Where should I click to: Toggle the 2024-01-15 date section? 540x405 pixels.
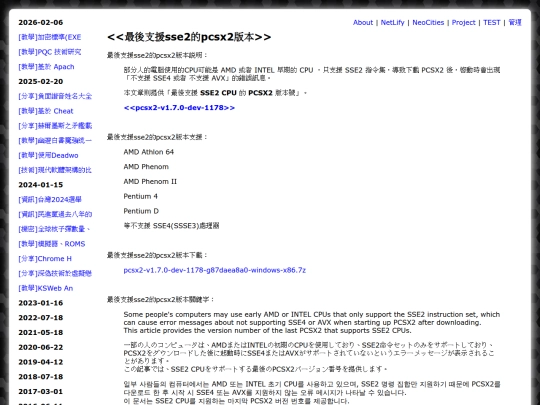[x=41, y=185]
